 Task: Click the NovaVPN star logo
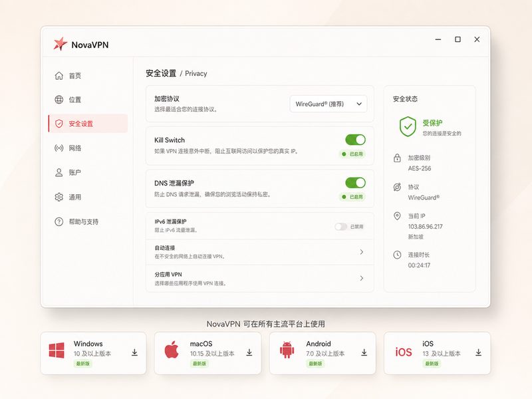point(60,44)
